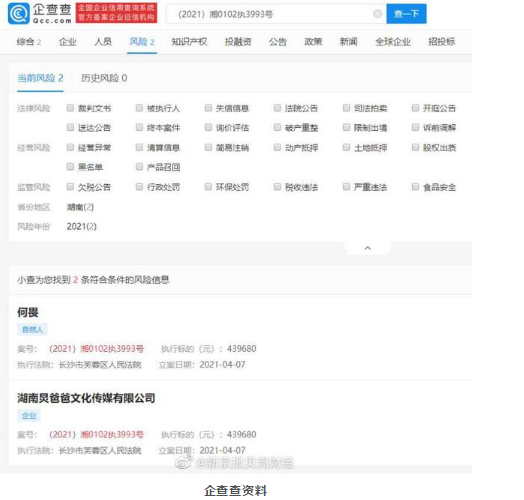
Task: Select the 当前风险 2 sub-tab
Action: (x=40, y=78)
